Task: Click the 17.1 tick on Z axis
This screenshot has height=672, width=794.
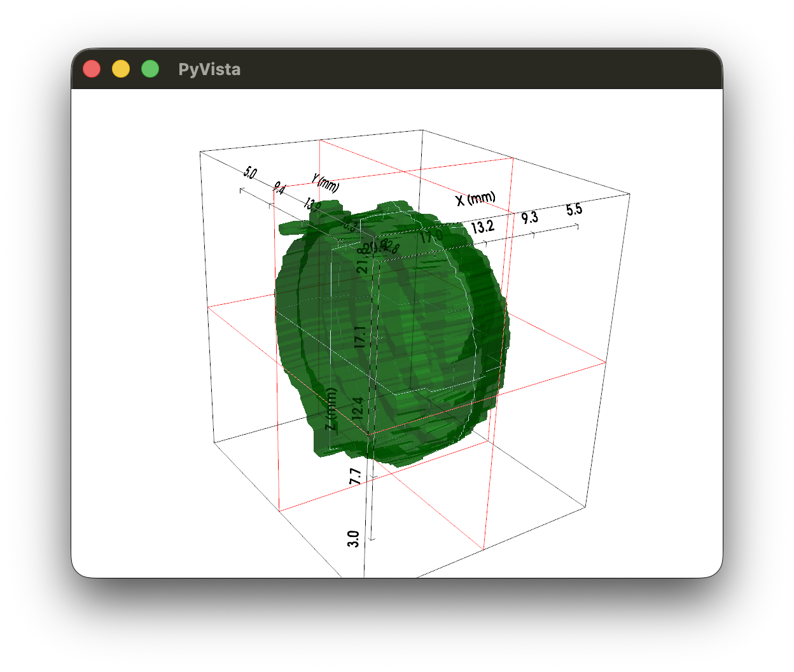Action: pyautogui.click(x=360, y=337)
